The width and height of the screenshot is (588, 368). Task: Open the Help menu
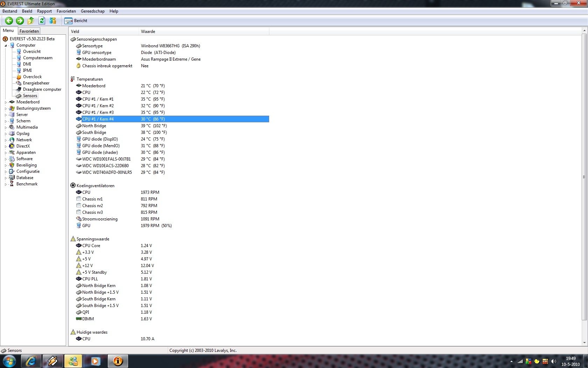[x=114, y=11]
